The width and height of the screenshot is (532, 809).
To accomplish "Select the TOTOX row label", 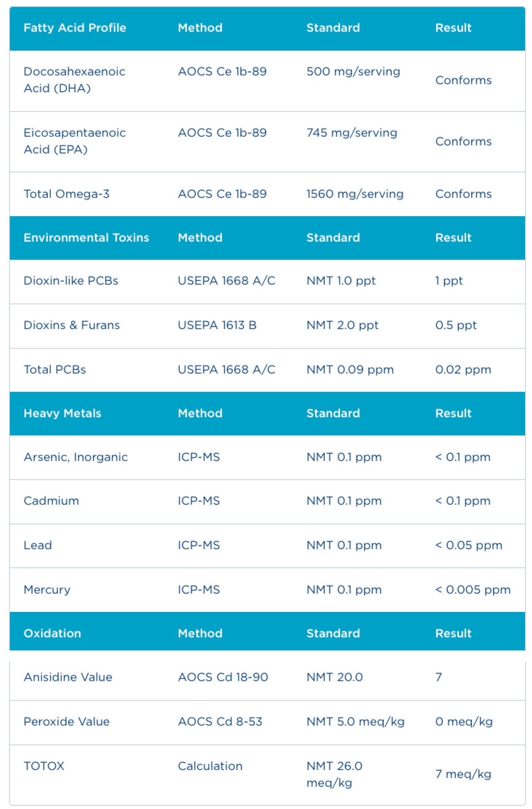I will 44,766.
